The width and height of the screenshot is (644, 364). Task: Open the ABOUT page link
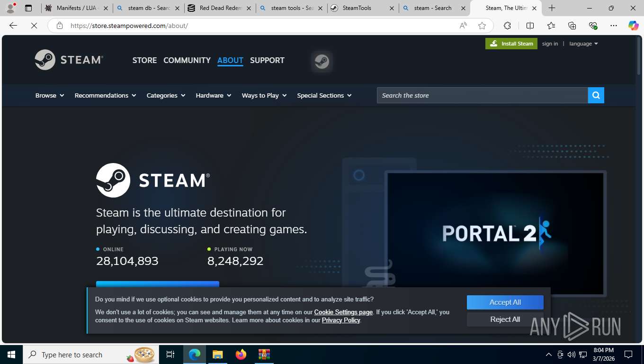click(230, 60)
